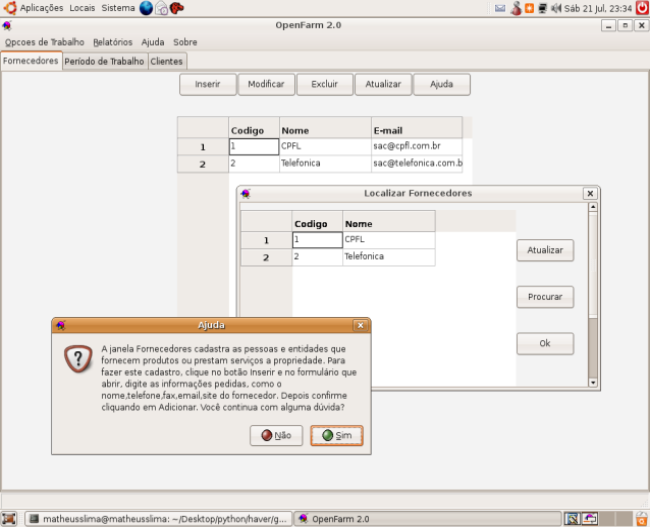650x527 pixels.
Task: Open the mail launcher icon in top panel
Action: [161, 8]
